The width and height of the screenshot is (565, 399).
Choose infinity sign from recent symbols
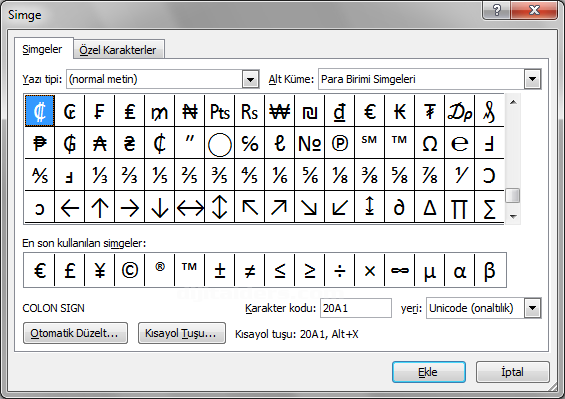pyautogui.click(x=399, y=270)
